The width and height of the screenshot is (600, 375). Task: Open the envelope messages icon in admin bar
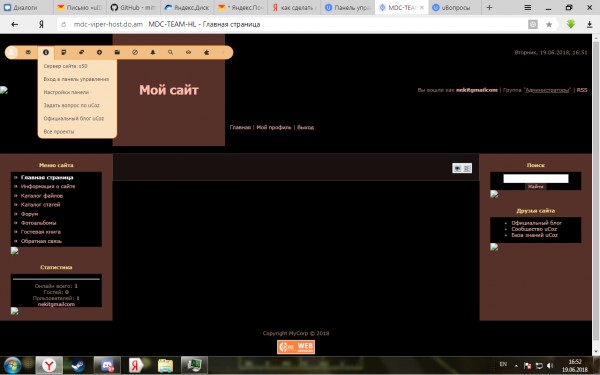click(x=28, y=52)
